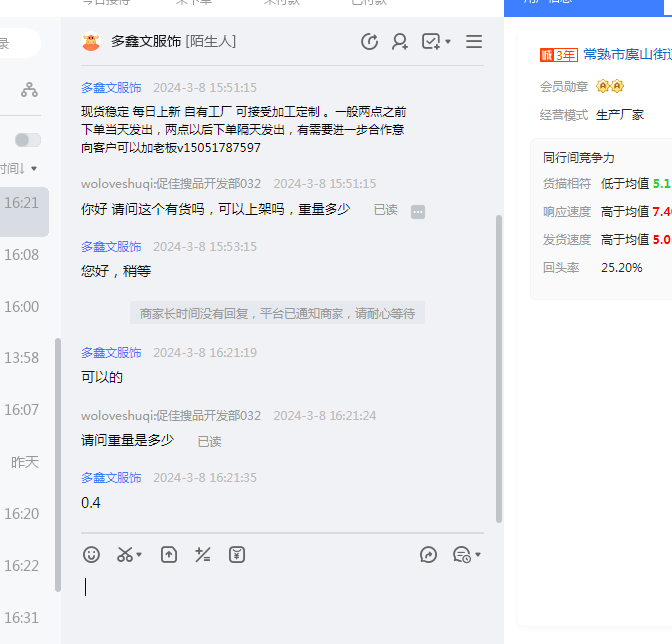Select the 16:21 conversation in list

pos(22,203)
